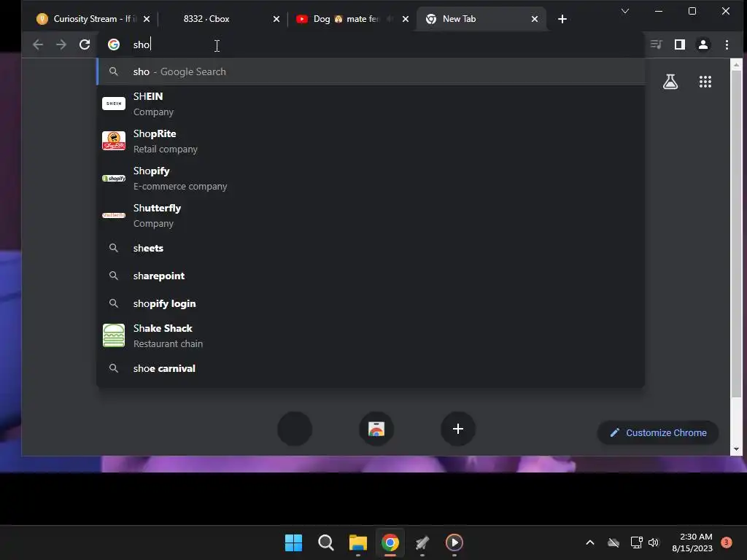Select 'sho - Google Search' suggestion
The height and width of the screenshot is (560, 747).
[x=371, y=71]
